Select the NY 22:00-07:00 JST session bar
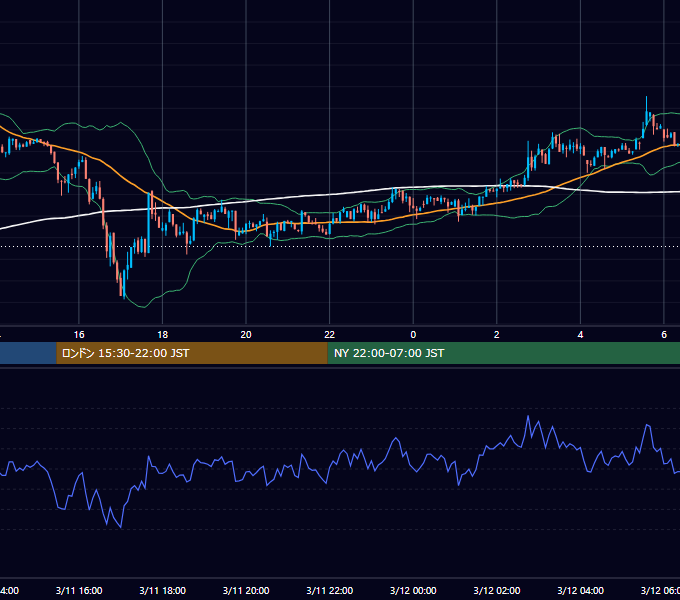The image size is (680, 600). (503, 353)
